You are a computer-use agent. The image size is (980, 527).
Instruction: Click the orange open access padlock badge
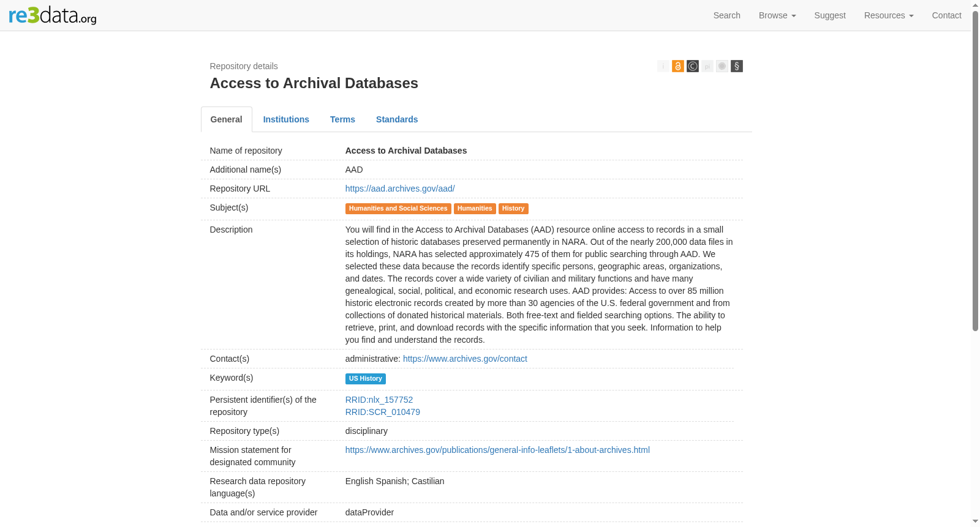pos(678,66)
